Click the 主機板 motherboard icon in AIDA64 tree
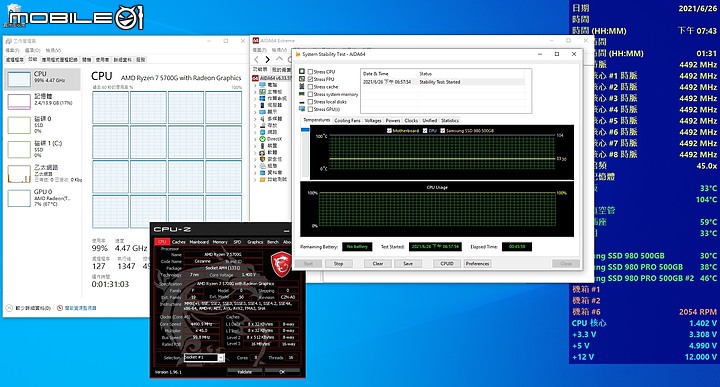Image resolution: width=720 pixels, height=387 pixels. click(262, 92)
